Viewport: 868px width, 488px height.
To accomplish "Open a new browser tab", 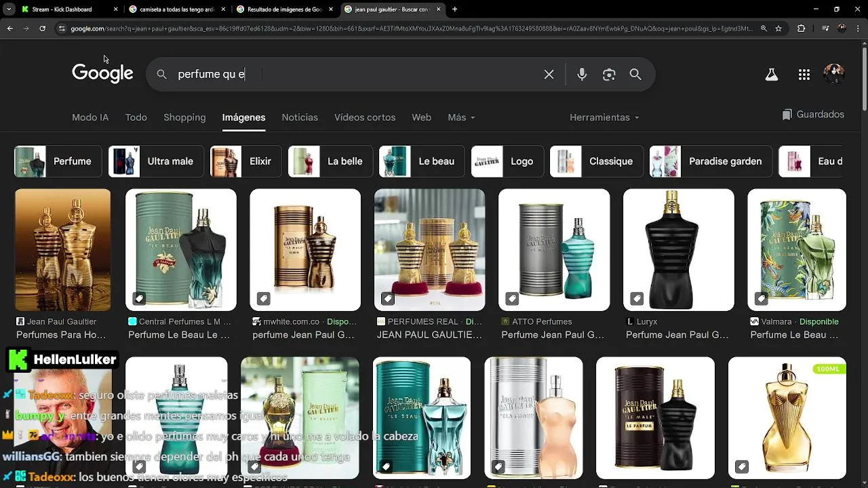I will coord(454,9).
